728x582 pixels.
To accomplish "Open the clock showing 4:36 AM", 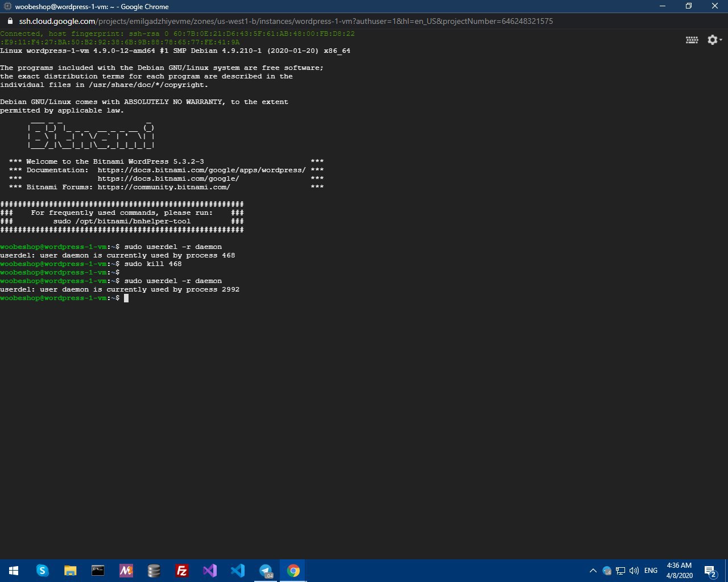I will pyautogui.click(x=680, y=571).
